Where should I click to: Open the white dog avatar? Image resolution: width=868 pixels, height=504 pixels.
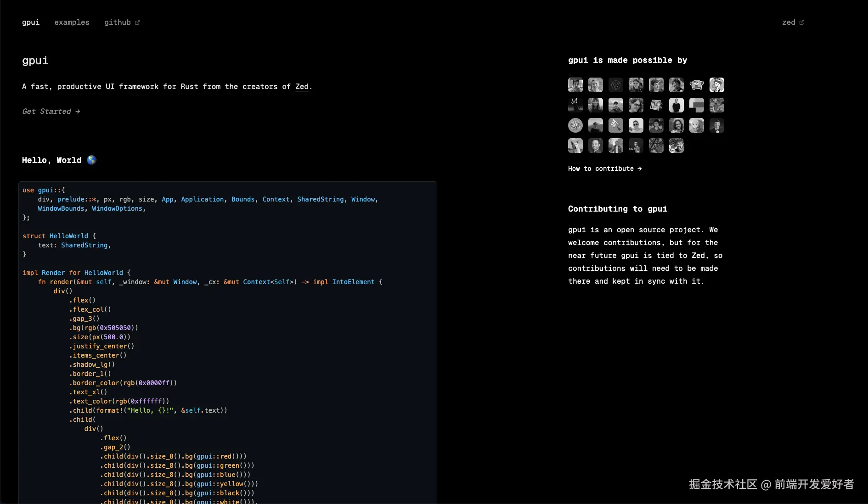(x=575, y=146)
